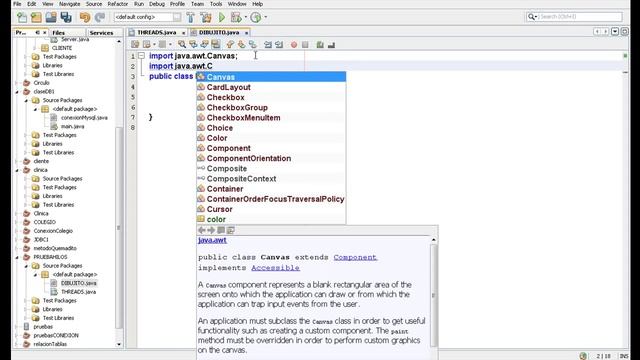Click the New Project toolbar icon
Viewport: 640px width, 360px height.
(36, 17)
